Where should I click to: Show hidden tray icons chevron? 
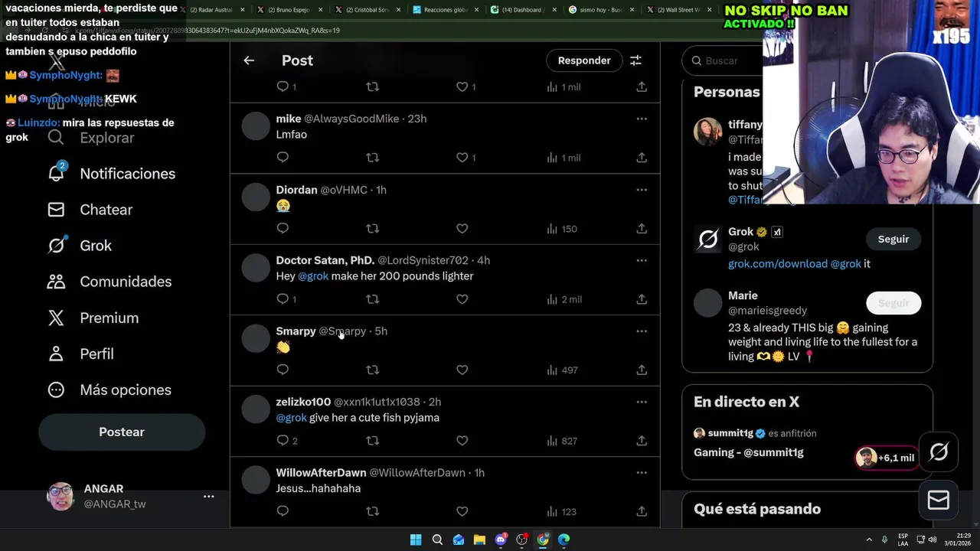[x=869, y=540]
